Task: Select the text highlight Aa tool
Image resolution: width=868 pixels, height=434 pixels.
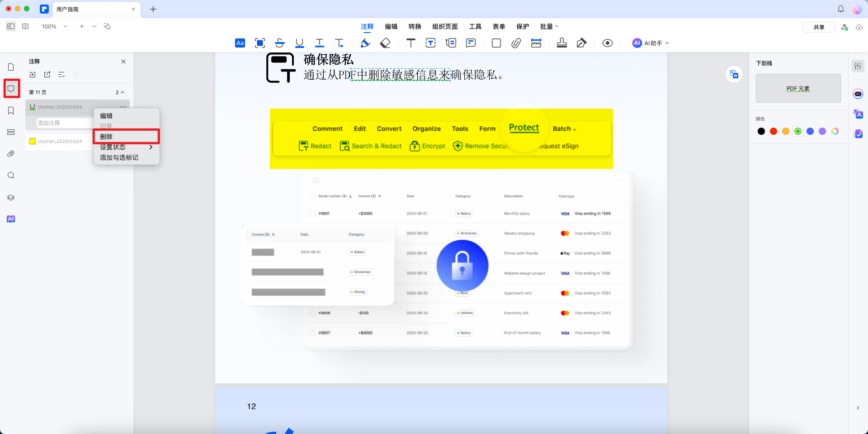Action: [x=240, y=43]
